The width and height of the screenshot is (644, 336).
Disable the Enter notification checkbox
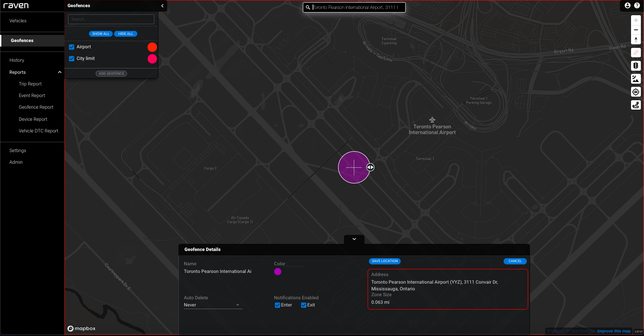[277, 305]
